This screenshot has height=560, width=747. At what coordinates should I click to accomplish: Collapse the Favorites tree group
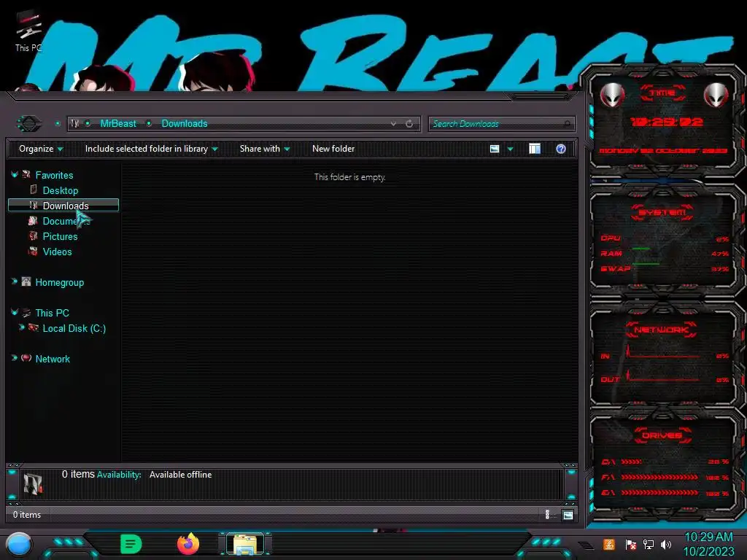click(15, 175)
